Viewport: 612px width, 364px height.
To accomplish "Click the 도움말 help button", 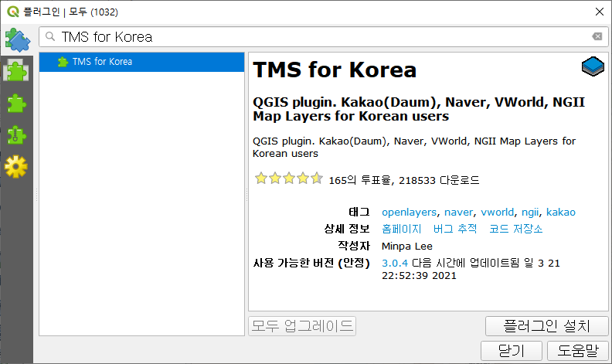I will (x=578, y=350).
